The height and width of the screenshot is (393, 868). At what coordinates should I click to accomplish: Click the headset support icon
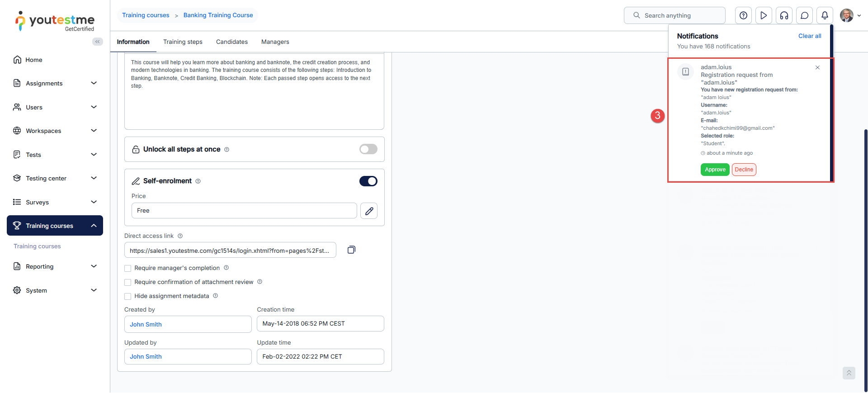pos(784,15)
